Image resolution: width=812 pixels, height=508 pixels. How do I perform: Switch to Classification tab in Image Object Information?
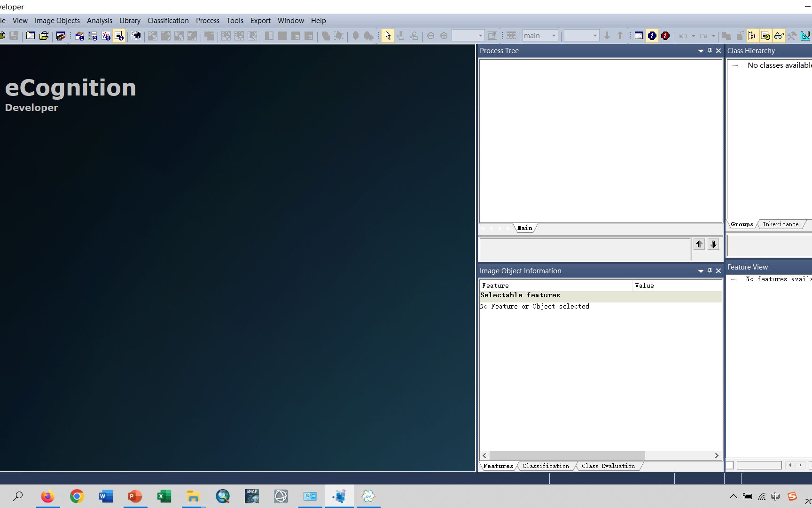546,466
